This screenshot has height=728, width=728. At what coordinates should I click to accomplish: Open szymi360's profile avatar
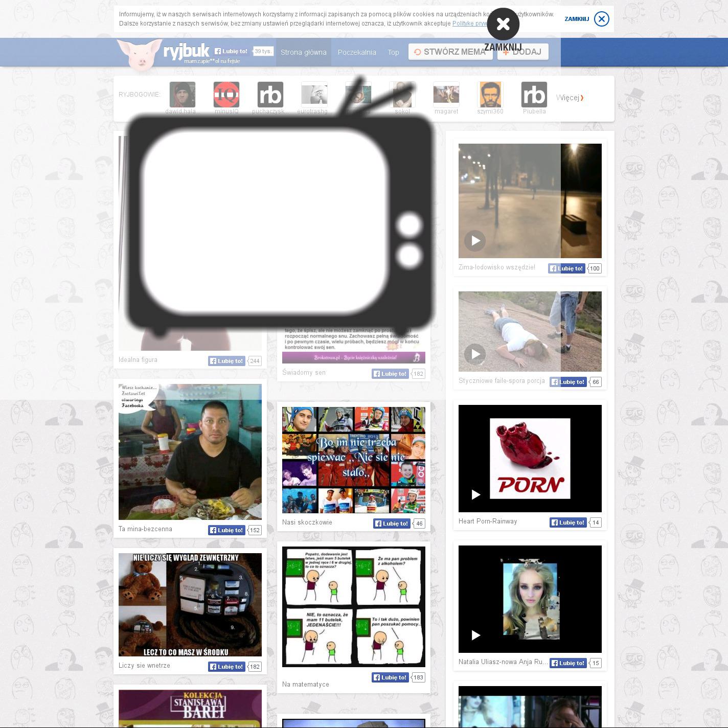click(490, 95)
